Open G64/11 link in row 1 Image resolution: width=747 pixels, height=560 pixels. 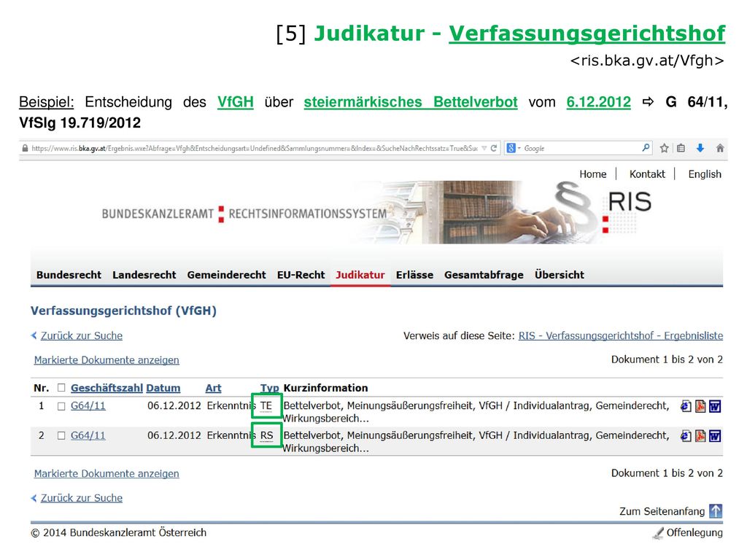pos(88,405)
